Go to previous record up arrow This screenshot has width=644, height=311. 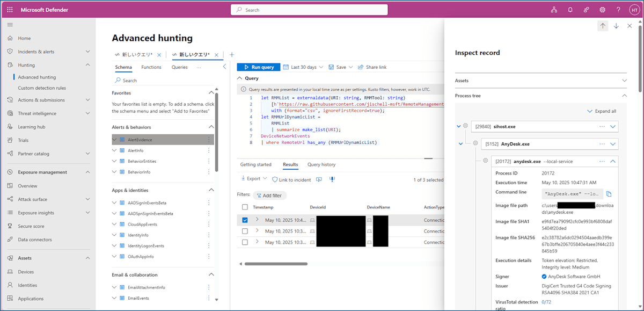tap(603, 26)
